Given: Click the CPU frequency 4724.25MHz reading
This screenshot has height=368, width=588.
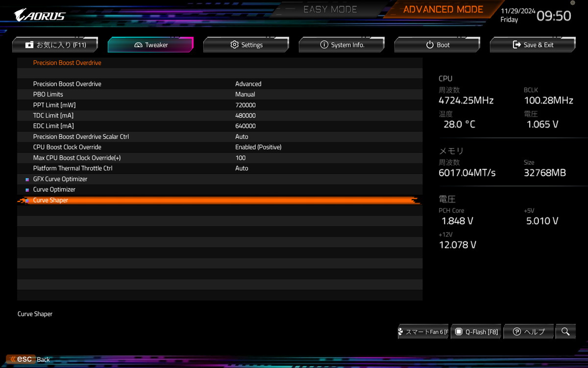Looking at the screenshot, I should [466, 101].
